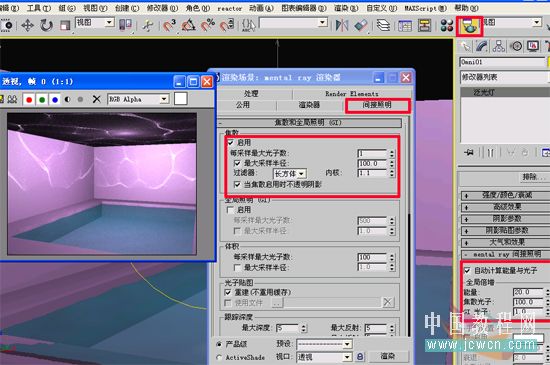This screenshot has height=365, width=550.
Task: Open the RGB Alpha channel dropdown
Action: click(138, 99)
